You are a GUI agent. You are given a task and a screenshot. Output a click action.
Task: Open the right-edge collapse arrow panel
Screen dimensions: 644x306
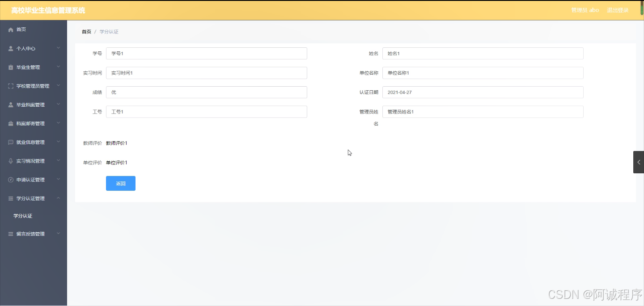tap(639, 162)
